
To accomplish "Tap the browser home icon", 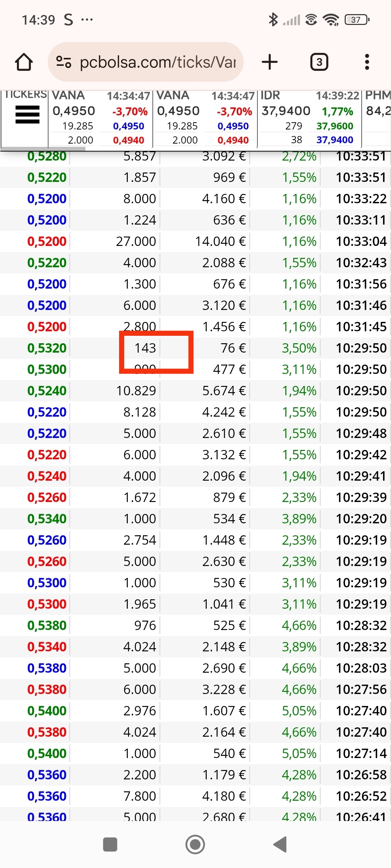I will click(24, 62).
